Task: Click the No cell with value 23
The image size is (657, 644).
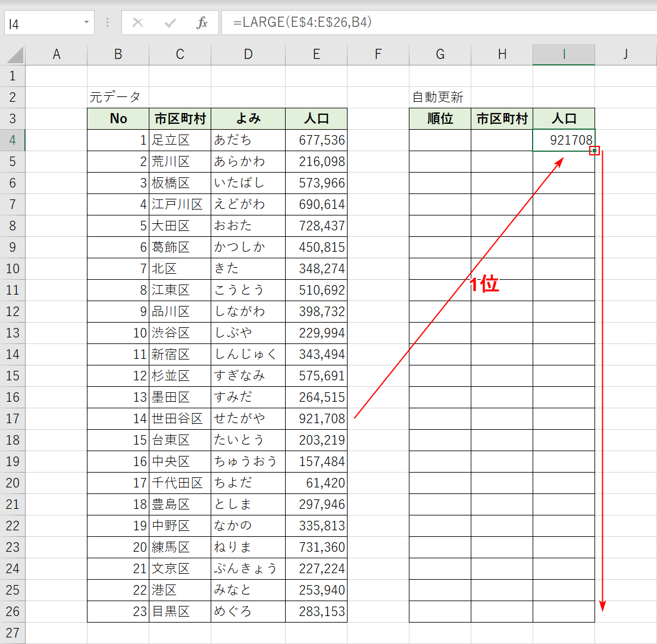Action: pyautogui.click(x=118, y=611)
